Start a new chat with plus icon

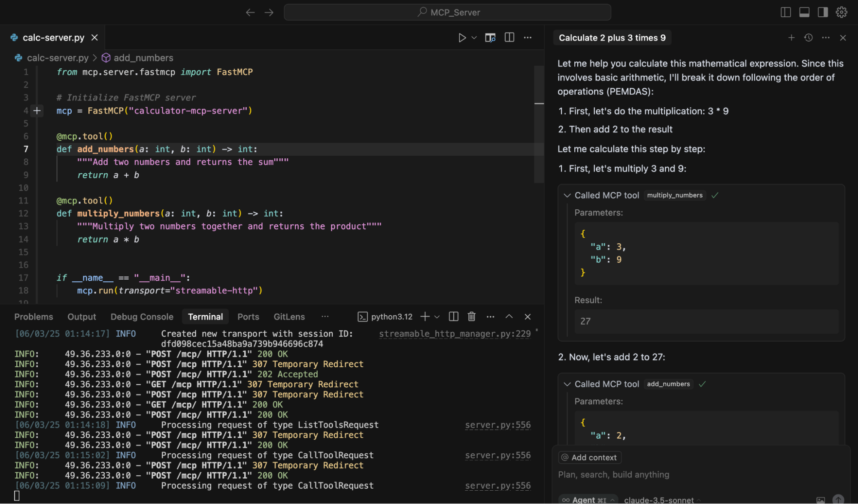click(x=791, y=38)
